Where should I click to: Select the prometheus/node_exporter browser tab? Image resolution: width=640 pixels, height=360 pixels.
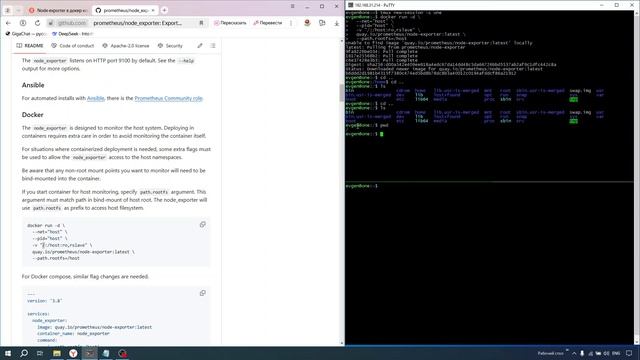pyautogui.click(x=124, y=10)
